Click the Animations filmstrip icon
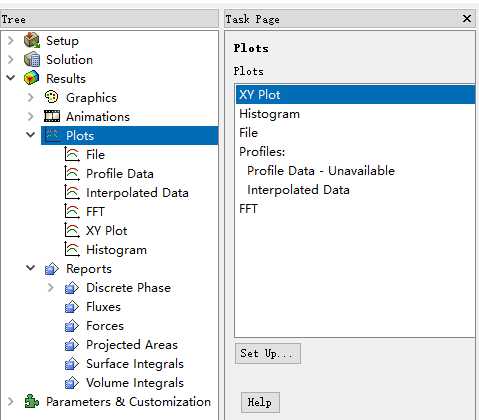The height and width of the screenshot is (420, 479). (x=52, y=116)
